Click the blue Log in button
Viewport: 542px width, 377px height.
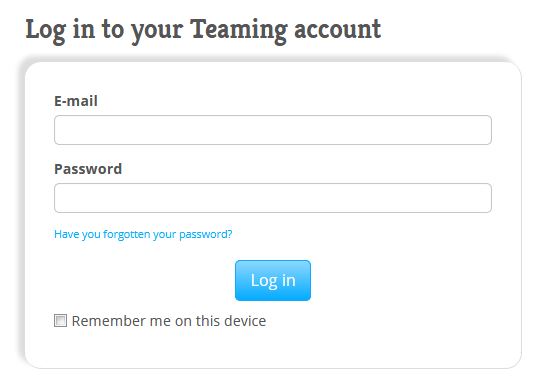(x=273, y=280)
